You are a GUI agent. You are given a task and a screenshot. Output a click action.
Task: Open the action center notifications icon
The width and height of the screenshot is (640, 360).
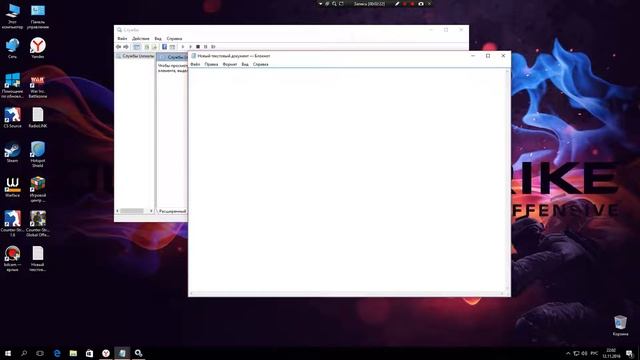coord(629,353)
